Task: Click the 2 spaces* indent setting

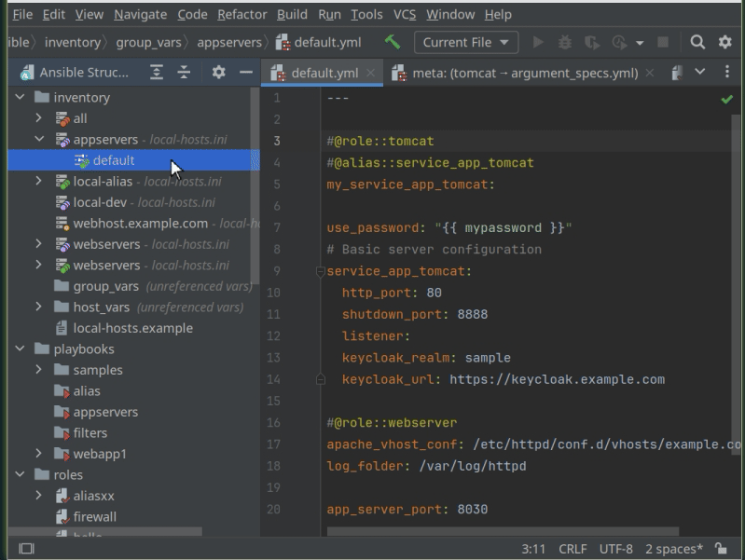Action: click(x=674, y=549)
